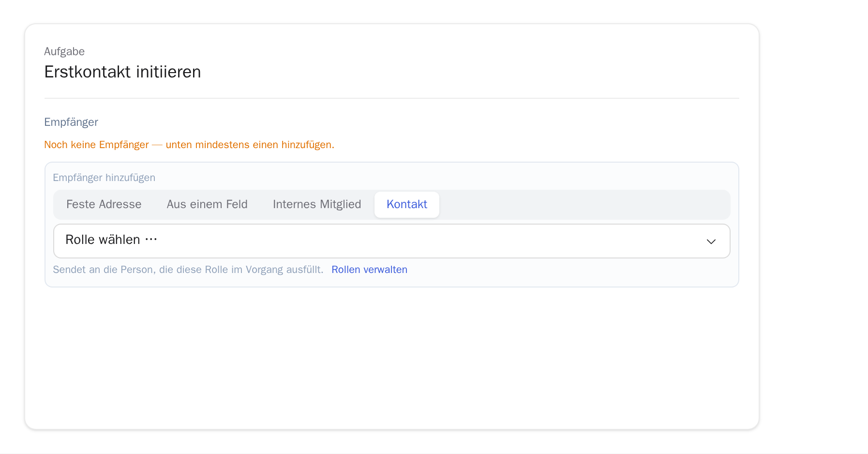868x454 pixels.
Task: Click the Sendet an die Person hint
Action: pyautogui.click(x=188, y=270)
